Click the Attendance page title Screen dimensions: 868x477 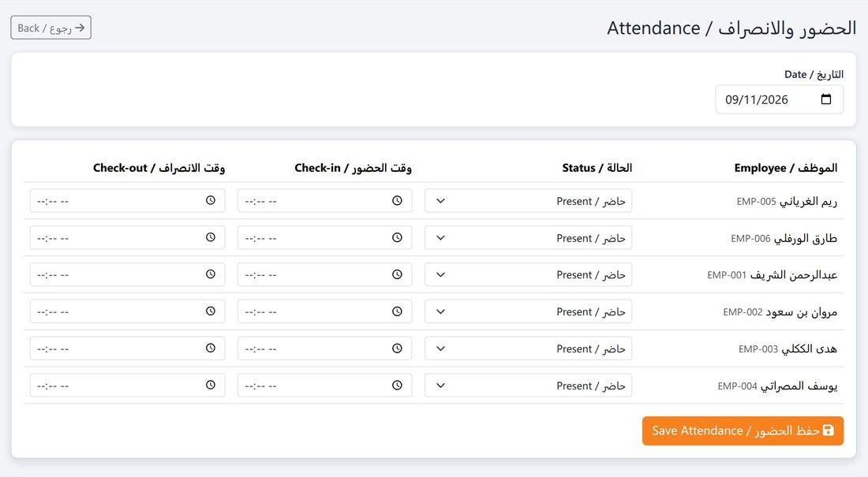731,28
